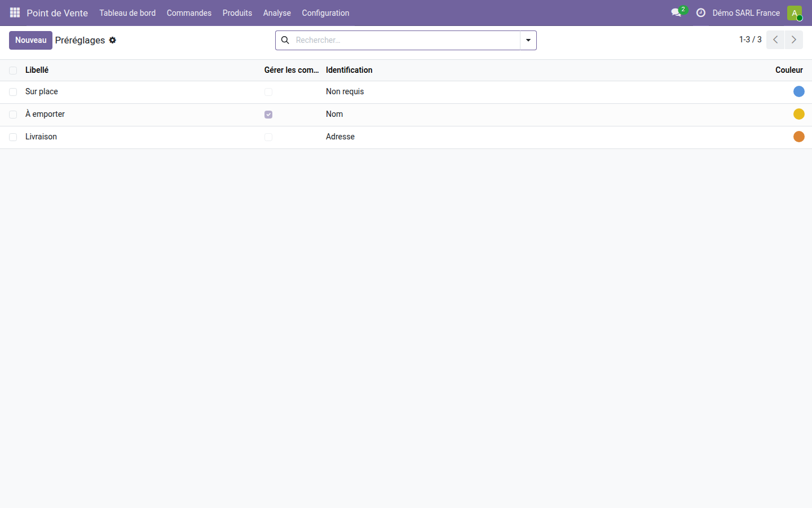Image resolution: width=812 pixels, height=508 pixels.
Task: Click the Nom identification cell
Action: click(334, 114)
